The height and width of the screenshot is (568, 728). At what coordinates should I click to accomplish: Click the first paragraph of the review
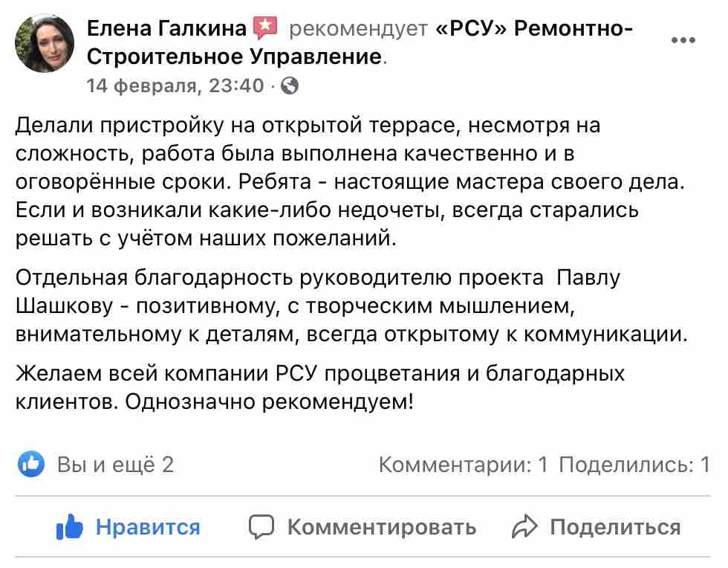[x=350, y=181]
